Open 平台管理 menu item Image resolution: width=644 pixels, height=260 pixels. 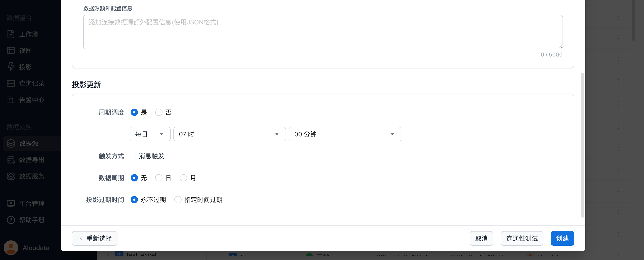pos(31,204)
